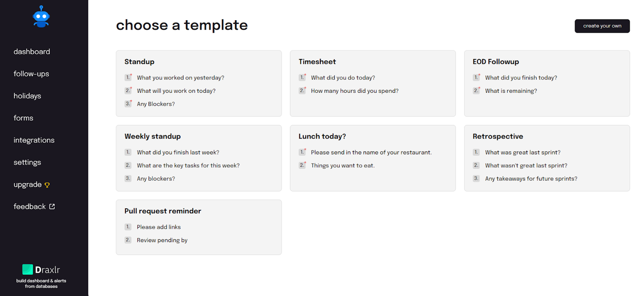Screen dimensions: 644x296
Task: Open settings from the sidebar
Action: click(x=27, y=162)
